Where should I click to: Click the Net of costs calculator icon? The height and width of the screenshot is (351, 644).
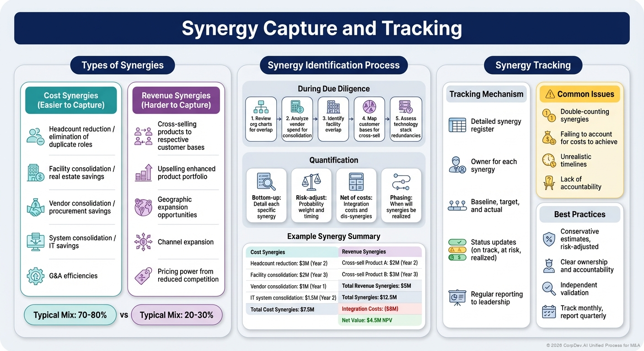point(356,182)
